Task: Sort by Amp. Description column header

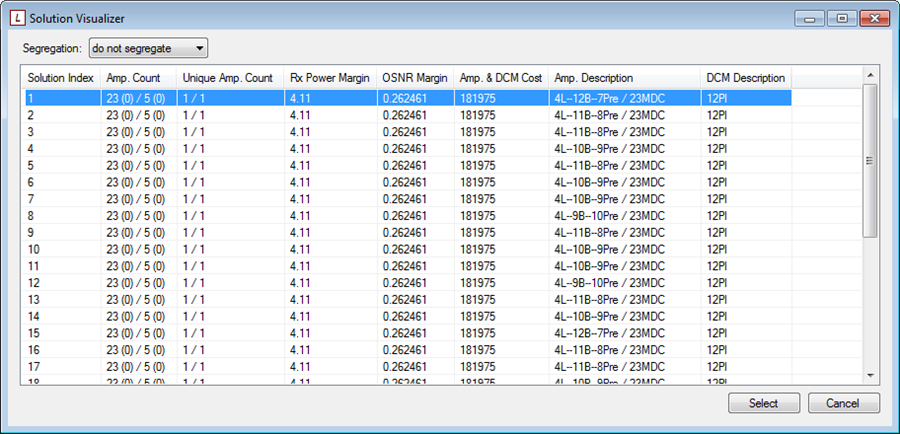Action: click(x=624, y=78)
